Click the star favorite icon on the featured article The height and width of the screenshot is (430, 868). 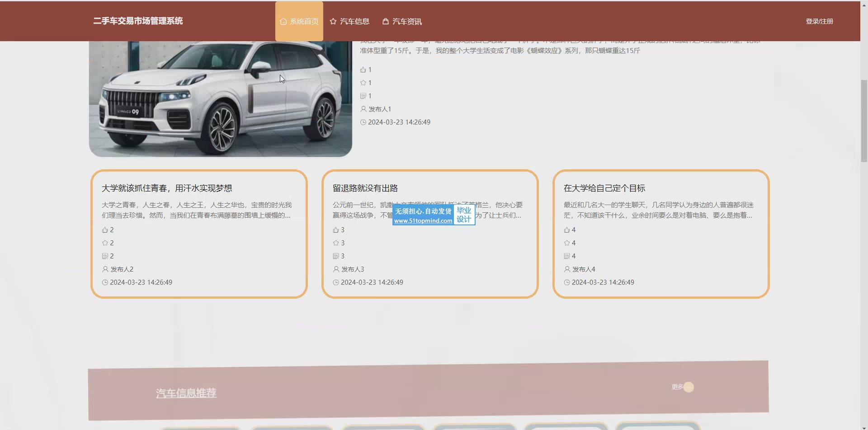pos(363,83)
